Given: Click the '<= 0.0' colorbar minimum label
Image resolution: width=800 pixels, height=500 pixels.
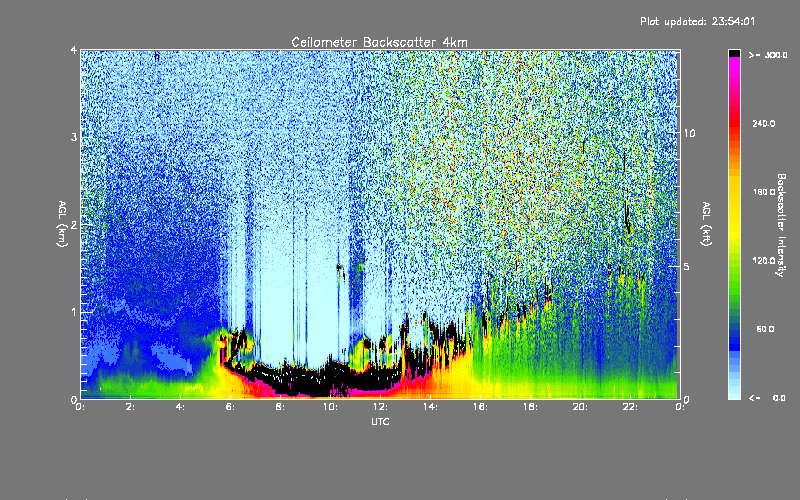Looking at the screenshot, I should (x=767, y=398).
